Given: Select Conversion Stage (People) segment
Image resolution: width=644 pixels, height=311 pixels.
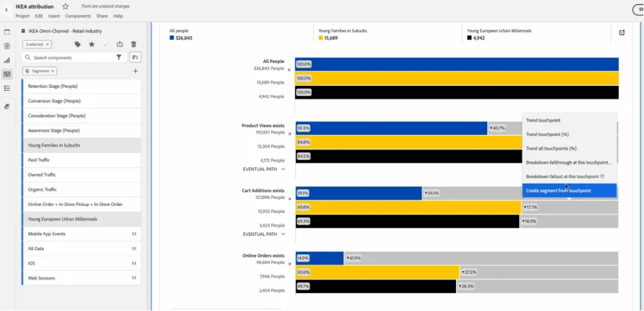Looking at the screenshot, I should pyautogui.click(x=81, y=101).
